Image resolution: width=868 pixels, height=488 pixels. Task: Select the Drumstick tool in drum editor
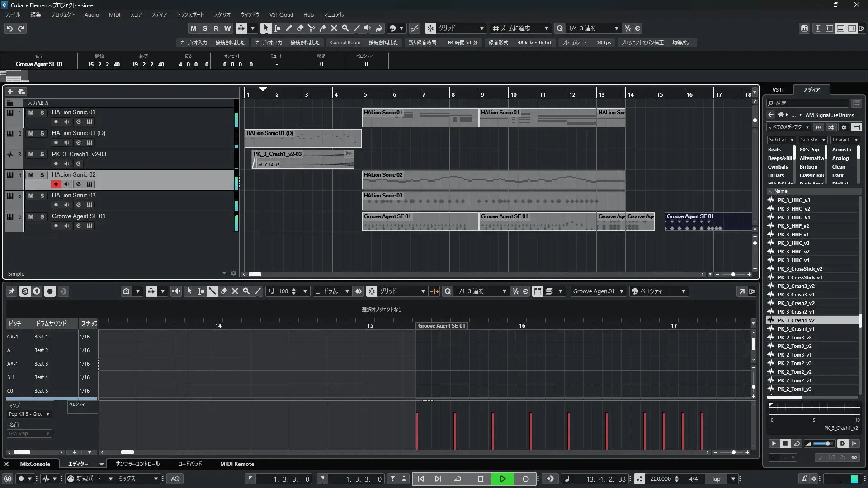point(212,291)
